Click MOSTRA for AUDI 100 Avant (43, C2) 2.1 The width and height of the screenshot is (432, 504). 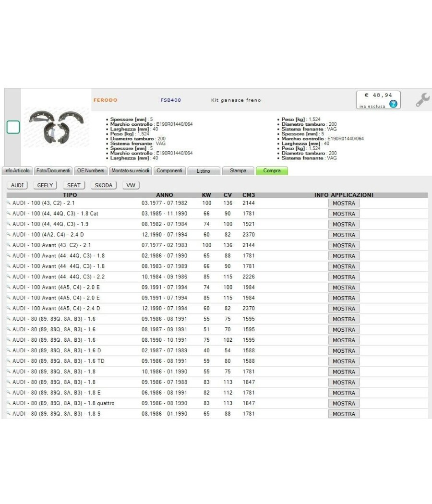(344, 245)
